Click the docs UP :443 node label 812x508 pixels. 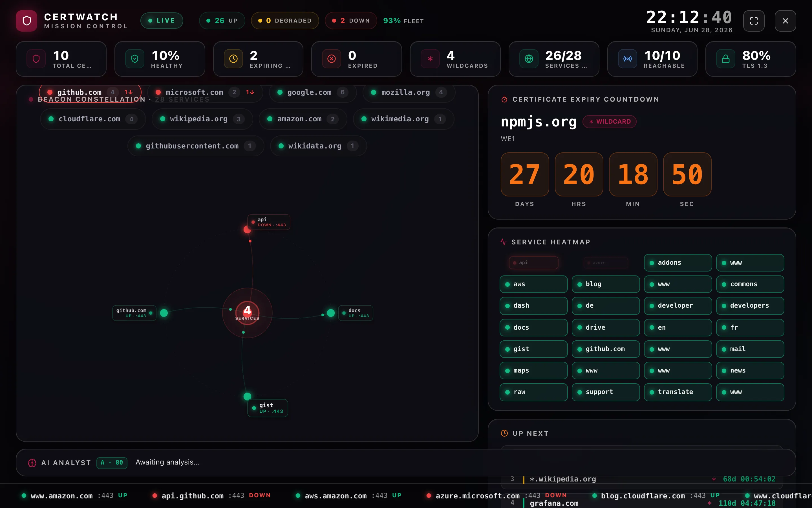pyautogui.click(x=356, y=313)
